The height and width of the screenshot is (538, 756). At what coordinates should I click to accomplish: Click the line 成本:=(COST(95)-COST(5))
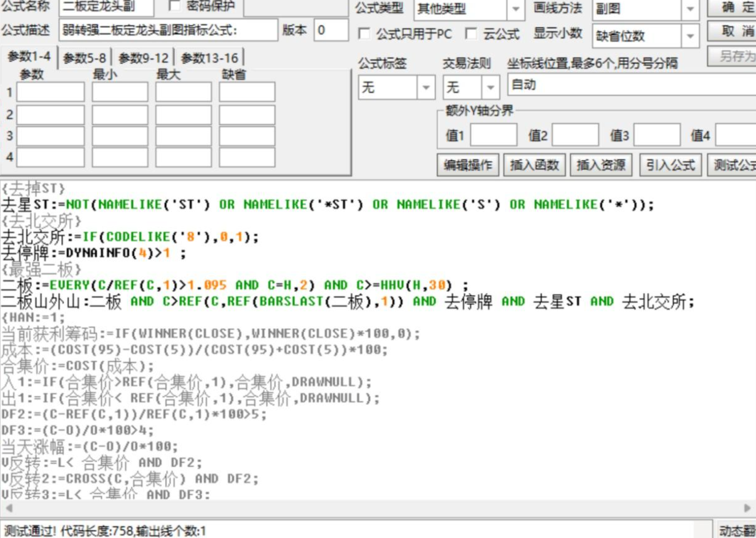[x=194, y=350]
